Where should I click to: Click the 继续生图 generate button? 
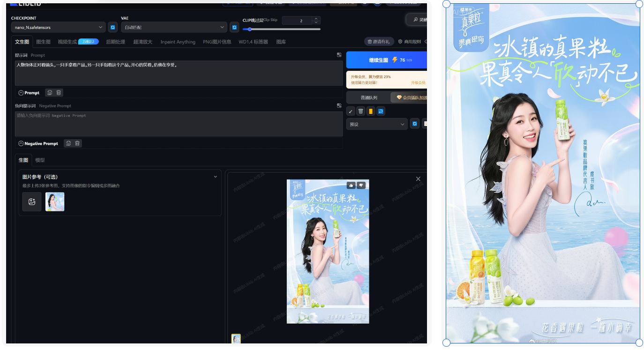click(378, 60)
